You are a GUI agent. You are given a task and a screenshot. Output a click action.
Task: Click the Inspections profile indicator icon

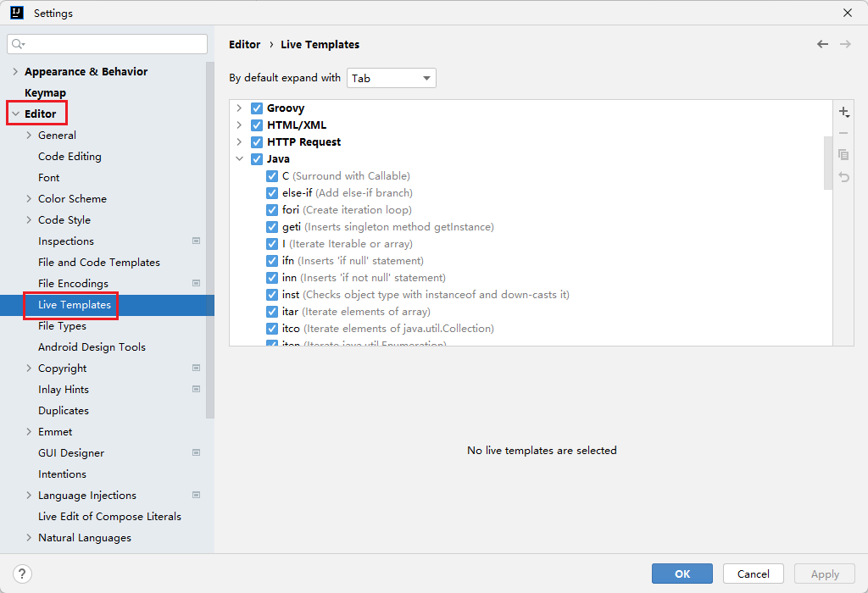(x=197, y=241)
